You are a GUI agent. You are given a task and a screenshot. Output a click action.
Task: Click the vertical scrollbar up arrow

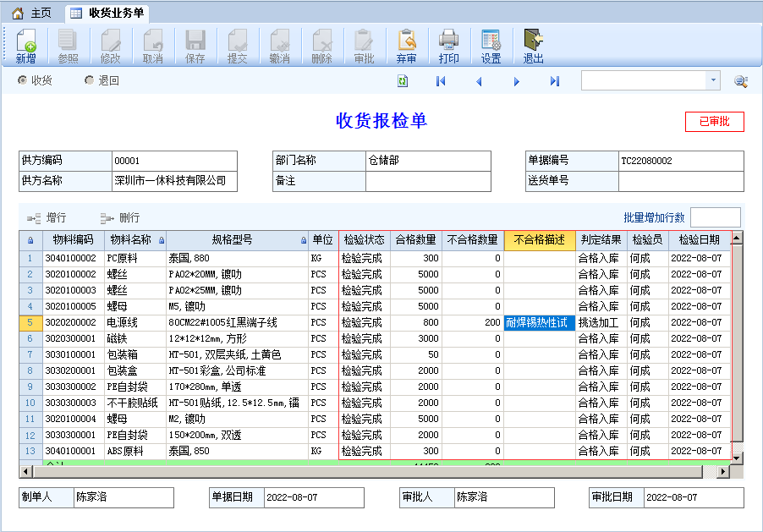pos(737,238)
